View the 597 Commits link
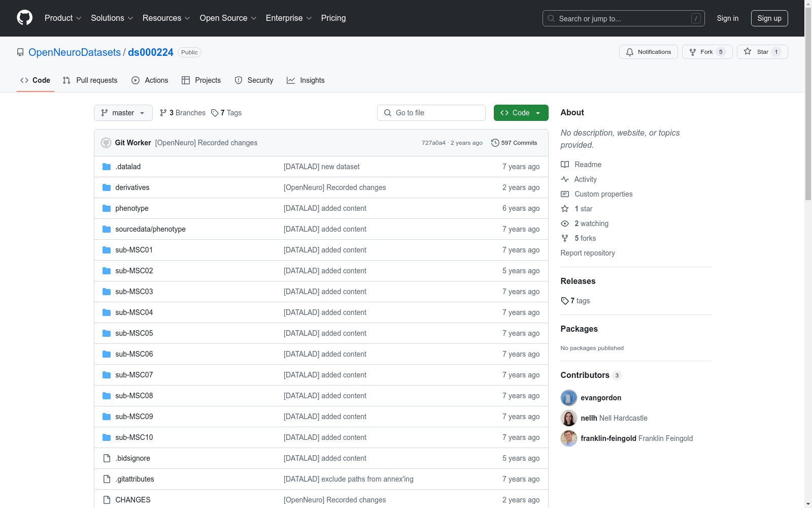This screenshot has height=508, width=812. click(514, 143)
